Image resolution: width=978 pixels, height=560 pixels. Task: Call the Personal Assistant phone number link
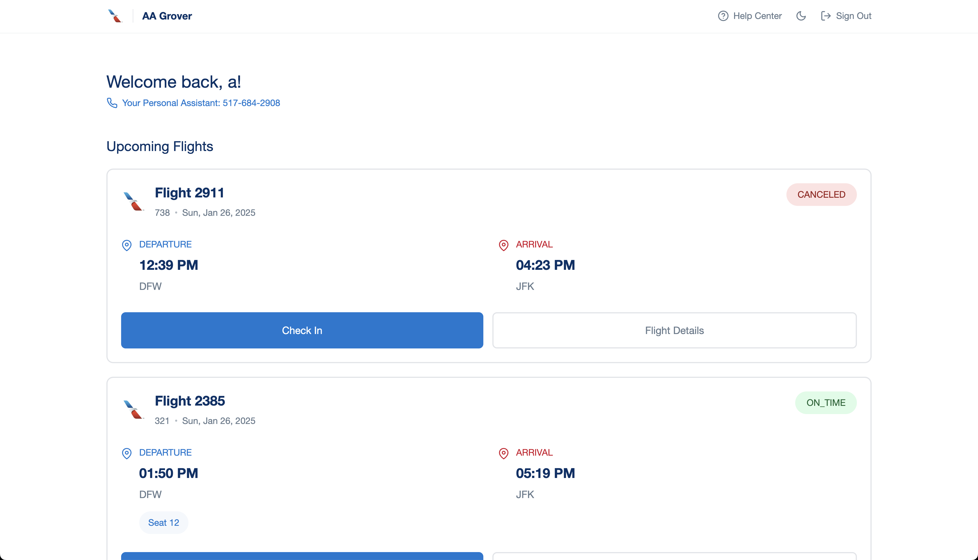click(x=201, y=103)
